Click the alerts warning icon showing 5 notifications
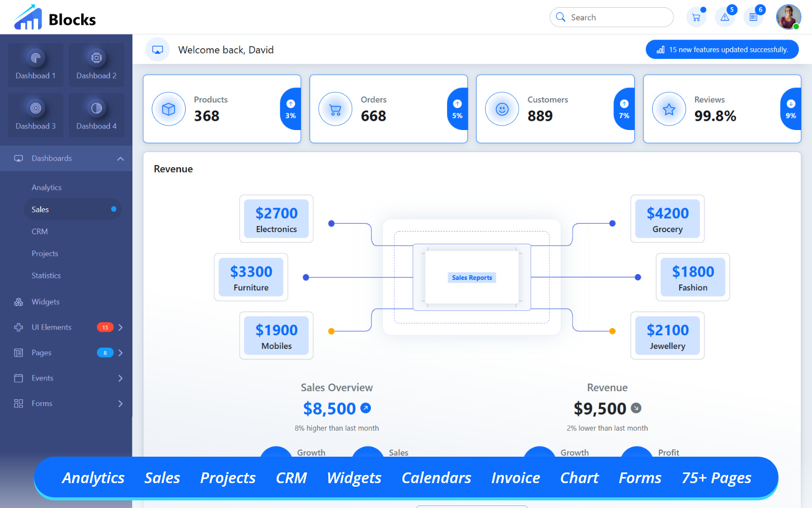This screenshot has width=812, height=508. (725, 17)
